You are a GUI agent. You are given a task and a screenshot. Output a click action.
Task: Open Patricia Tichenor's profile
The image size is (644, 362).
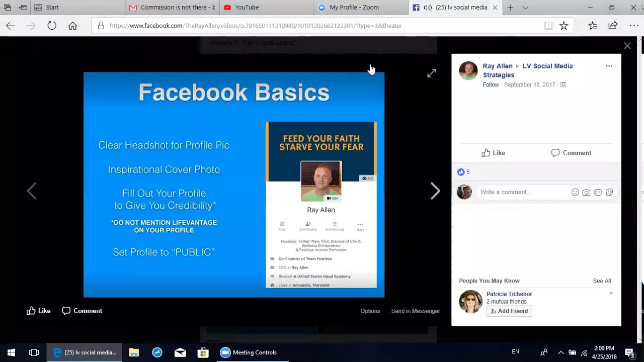tap(509, 294)
